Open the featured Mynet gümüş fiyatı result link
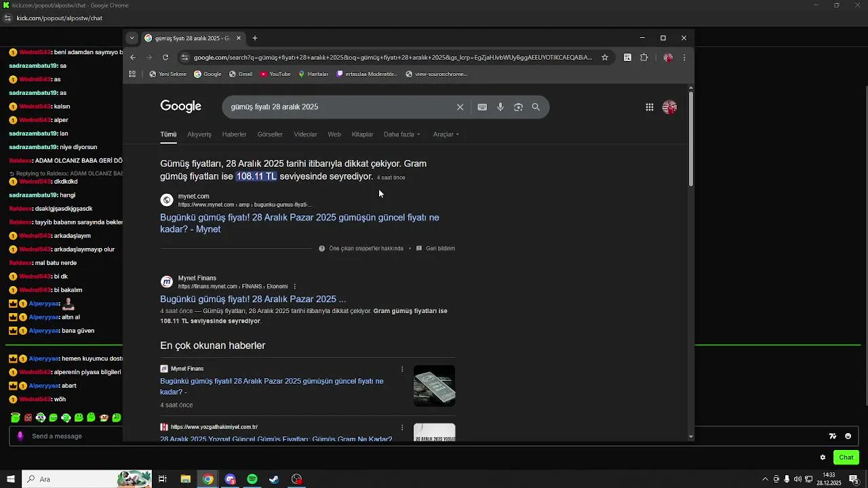868x488 pixels. 299,223
